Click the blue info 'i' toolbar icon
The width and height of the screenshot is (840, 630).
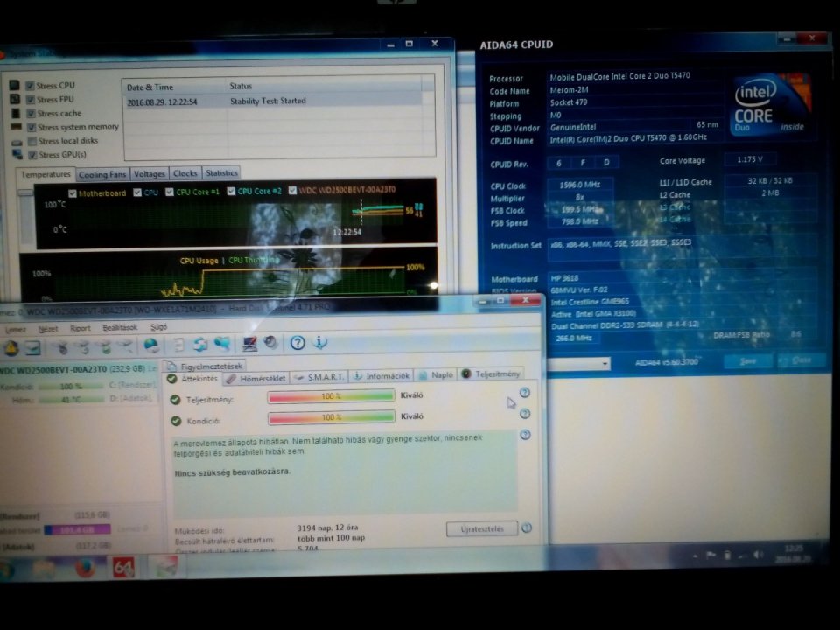click(320, 342)
